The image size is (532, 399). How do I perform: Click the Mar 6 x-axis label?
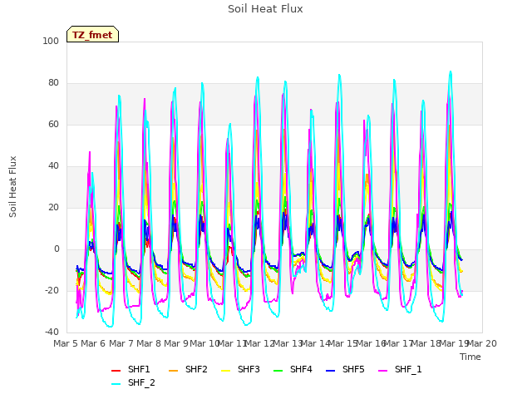[93, 343]
